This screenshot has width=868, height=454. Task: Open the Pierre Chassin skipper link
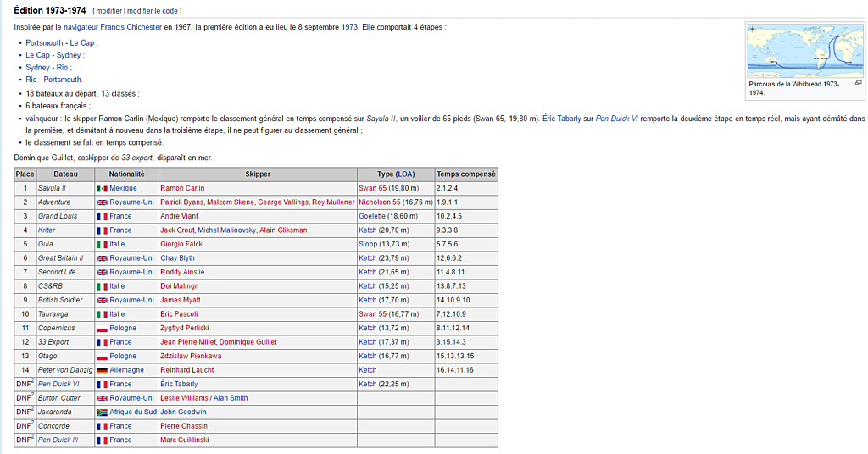coord(184,426)
